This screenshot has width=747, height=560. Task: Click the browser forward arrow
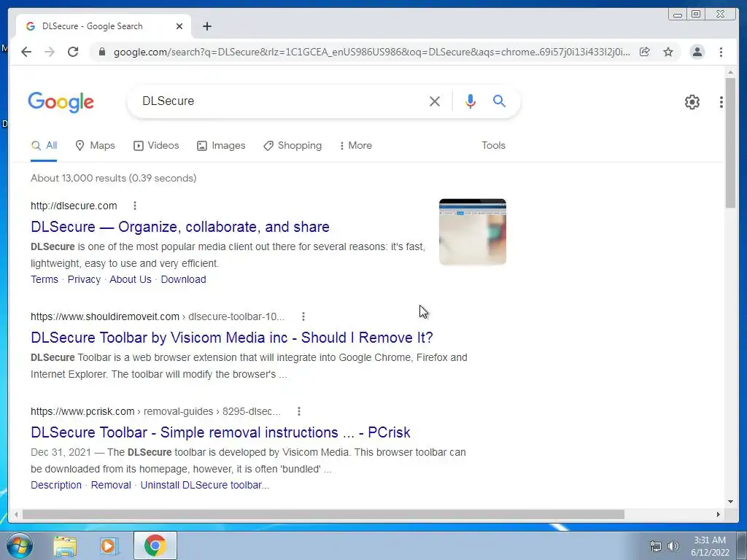(50, 52)
